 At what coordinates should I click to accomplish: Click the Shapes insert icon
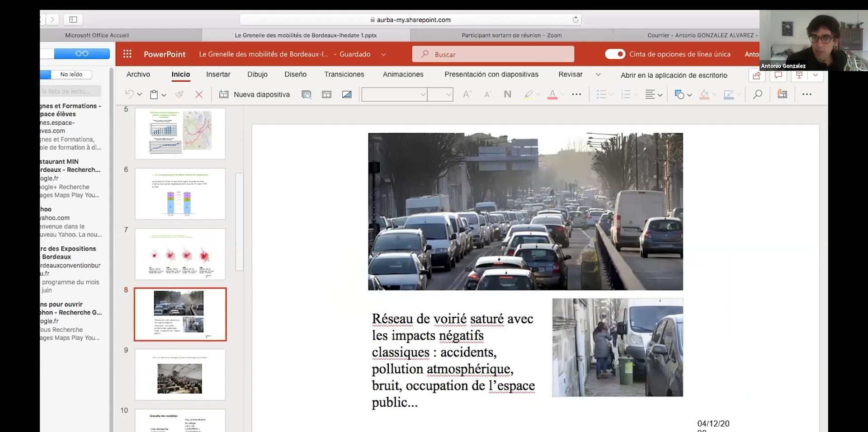pyautogui.click(x=679, y=94)
